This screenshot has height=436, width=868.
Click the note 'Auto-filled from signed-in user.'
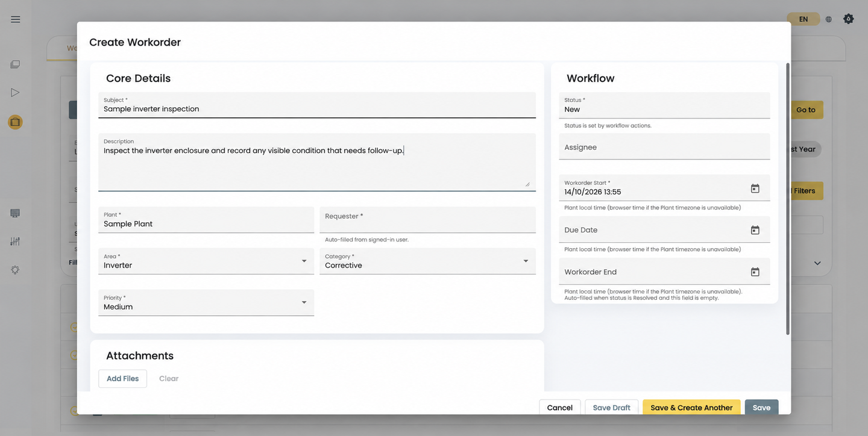[366, 240]
